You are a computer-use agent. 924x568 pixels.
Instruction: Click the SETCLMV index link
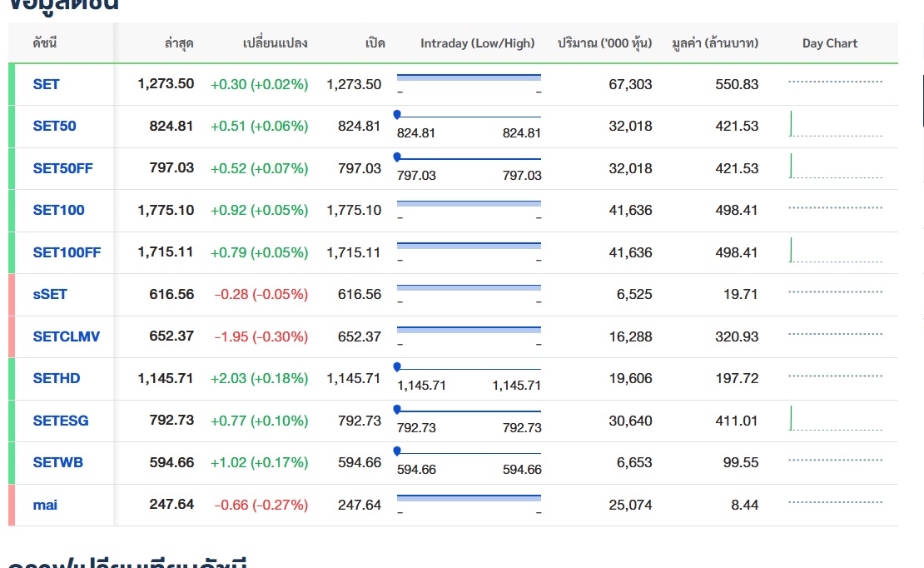pyautogui.click(x=66, y=336)
